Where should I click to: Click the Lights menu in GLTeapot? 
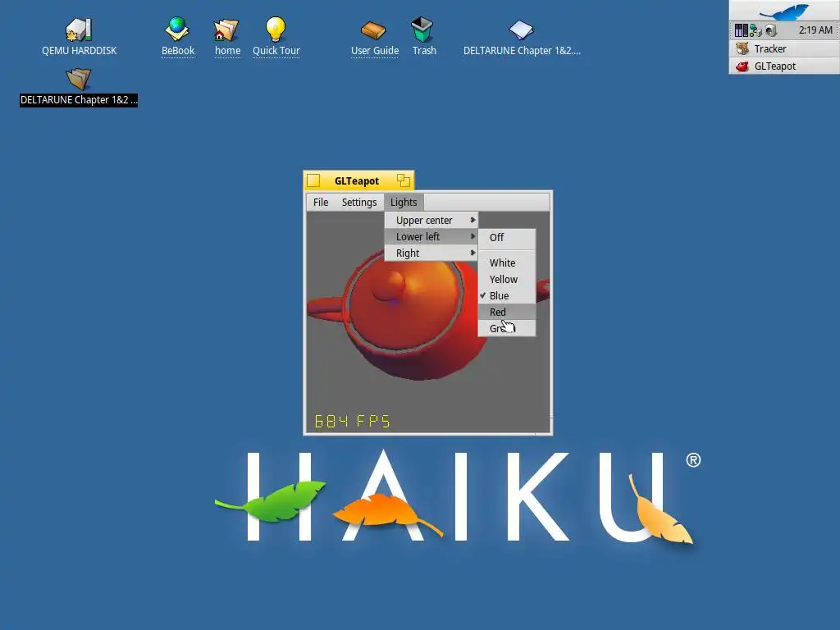(x=404, y=203)
